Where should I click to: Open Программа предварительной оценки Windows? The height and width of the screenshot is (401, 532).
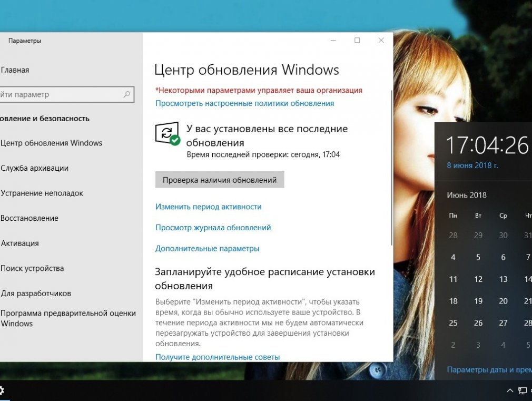pyautogui.click(x=68, y=318)
